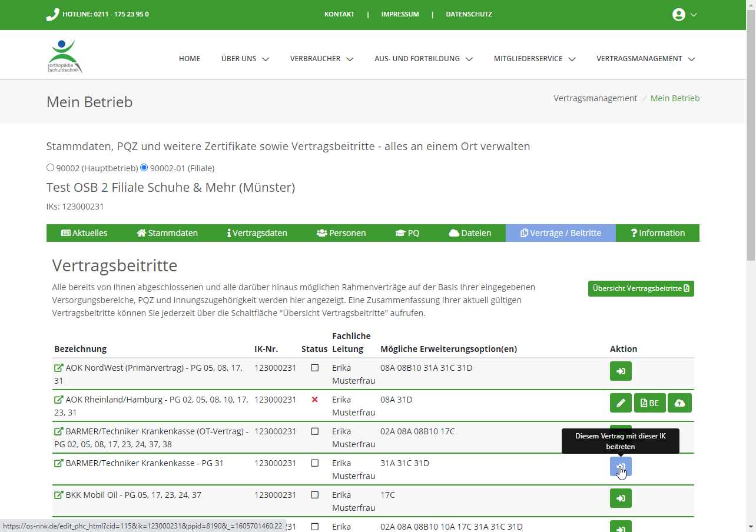This screenshot has width=756, height=532.
Task: Click the hotline number 0211 - 175 23 95 0
Action: click(121, 15)
